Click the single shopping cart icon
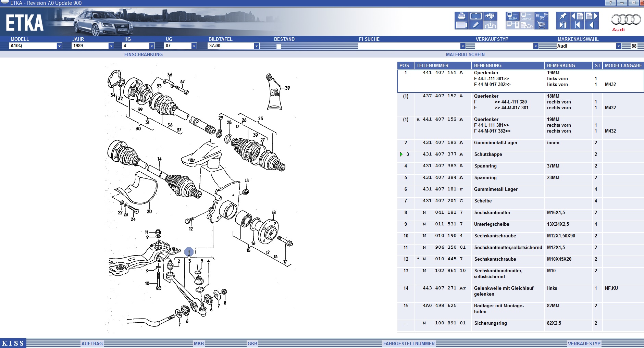Viewport: 644px width, 348px height. click(542, 25)
